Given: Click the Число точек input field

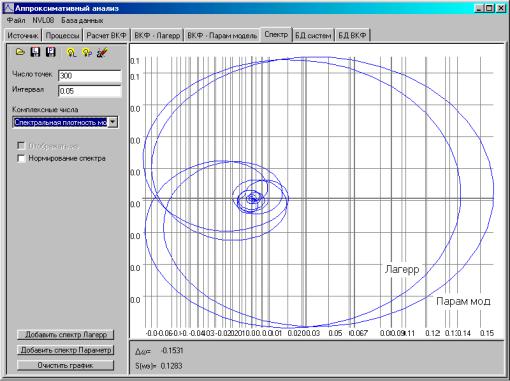Looking at the screenshot, I should pyautogui.click(x=90, y=76).
